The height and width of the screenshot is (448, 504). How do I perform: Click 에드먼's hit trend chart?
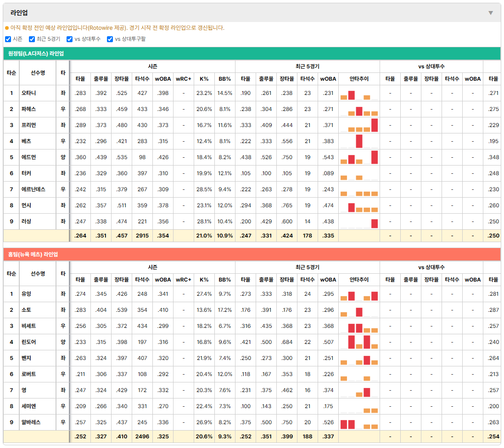click(x=359, y=157)
